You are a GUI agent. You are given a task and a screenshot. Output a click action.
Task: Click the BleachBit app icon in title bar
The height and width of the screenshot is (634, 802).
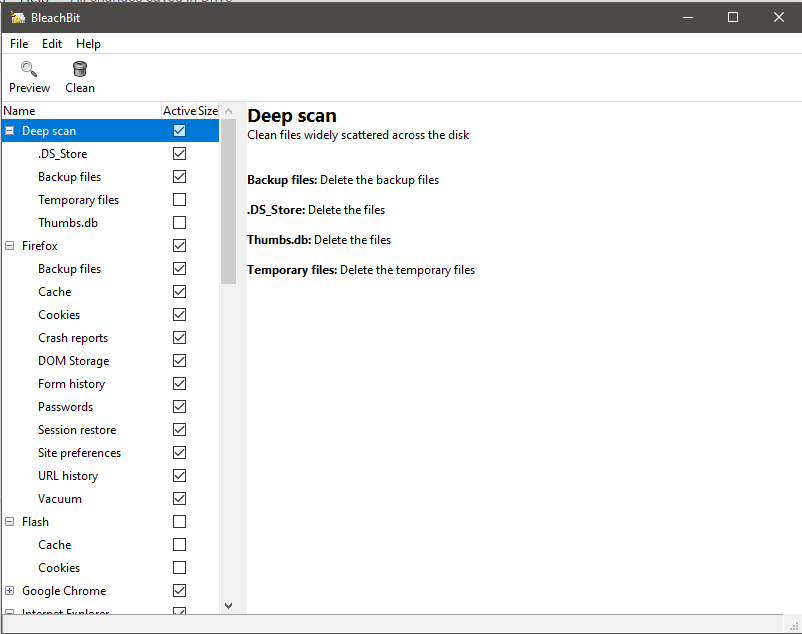18,17
